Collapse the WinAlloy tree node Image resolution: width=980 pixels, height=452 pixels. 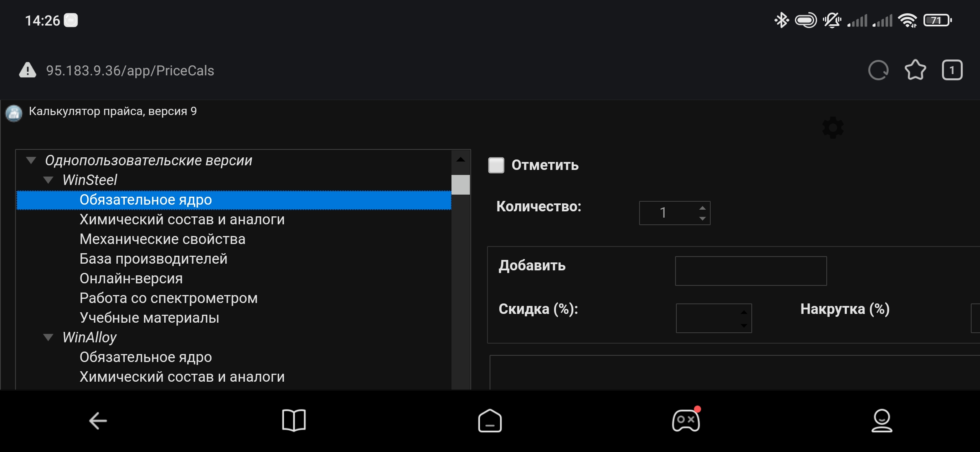click(49, 337)
